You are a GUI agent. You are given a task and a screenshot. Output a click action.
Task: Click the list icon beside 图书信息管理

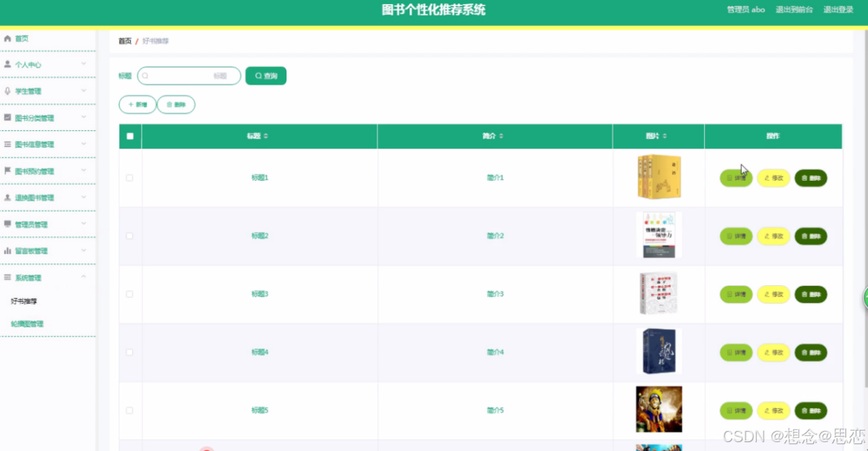click(8, 145)
